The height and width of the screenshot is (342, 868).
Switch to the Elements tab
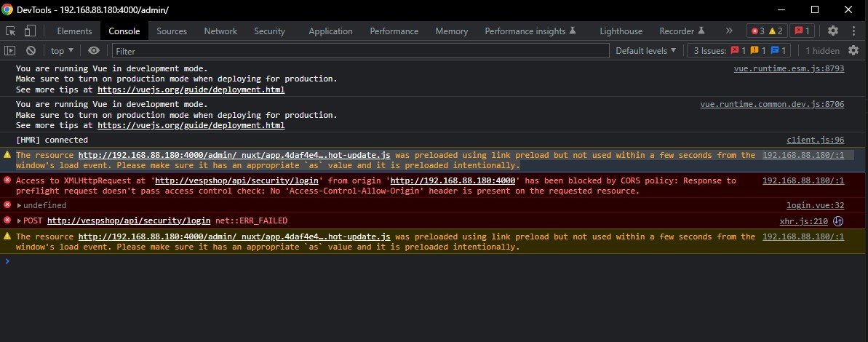(74, 31)
